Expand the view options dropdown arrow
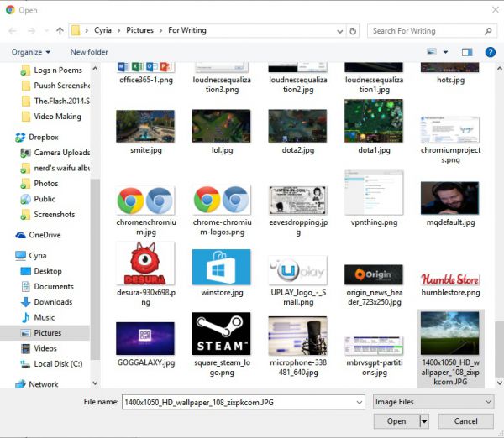The height and width of the screenshot is (438, 504). tap(445, 52)
